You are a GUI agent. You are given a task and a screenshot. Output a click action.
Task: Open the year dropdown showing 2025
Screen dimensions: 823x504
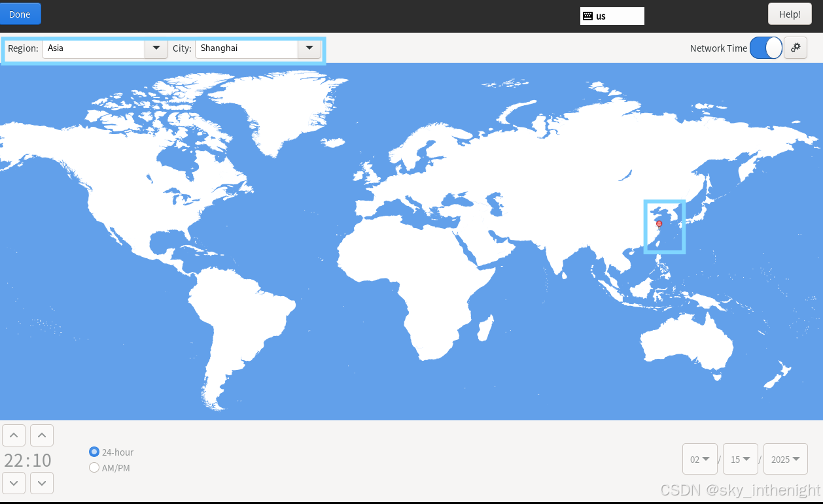click(786, 460)
